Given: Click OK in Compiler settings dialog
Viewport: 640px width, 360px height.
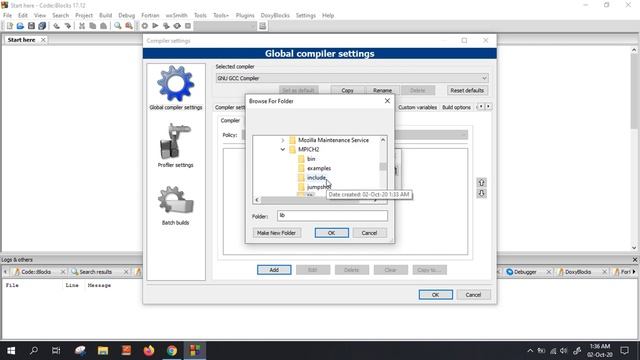Looking at the screenshot, I should (436, 295).
